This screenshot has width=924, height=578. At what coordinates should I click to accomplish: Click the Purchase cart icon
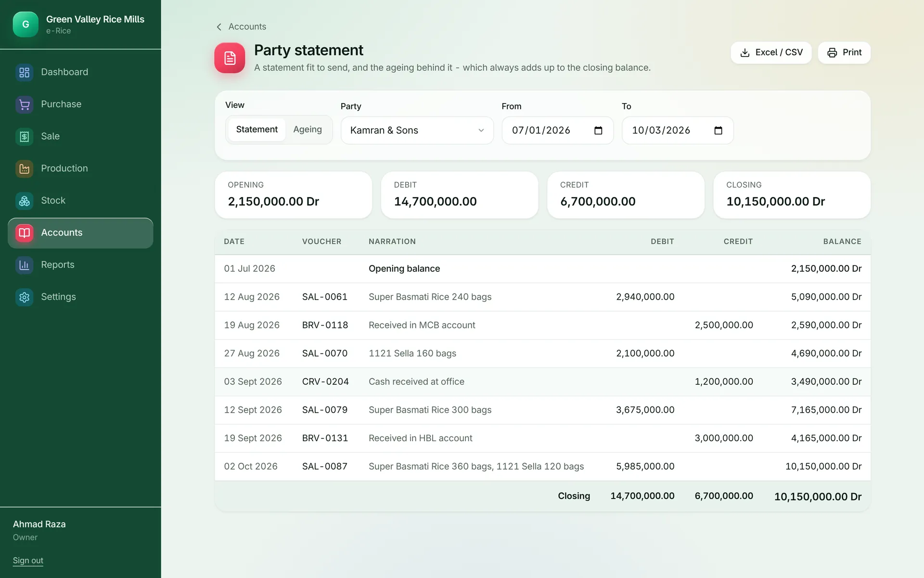click(x=25, y=105)
